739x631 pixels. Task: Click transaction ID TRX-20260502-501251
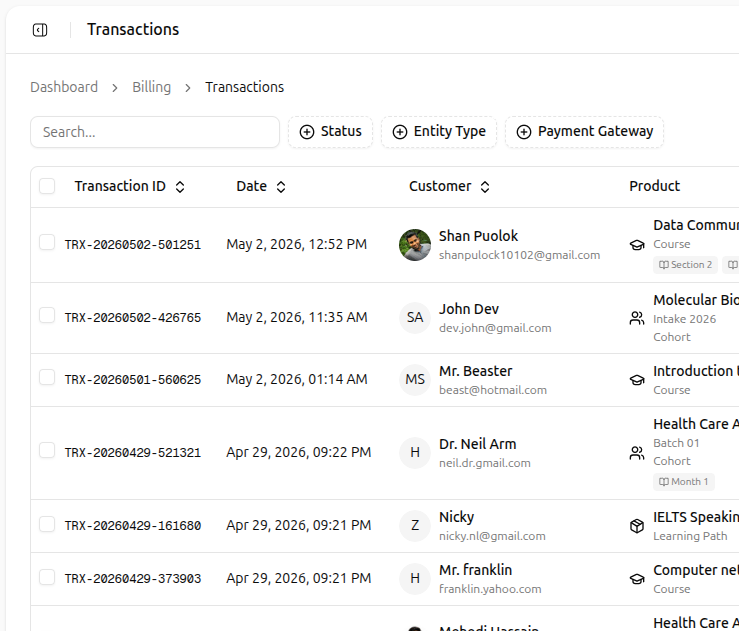[x=133, y=245]
